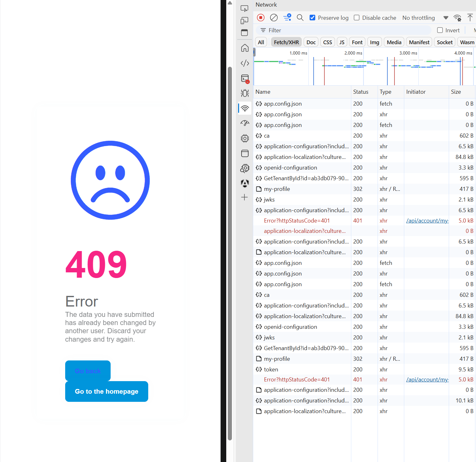Uncheck the Preserve log checkbox

(312, 18)
